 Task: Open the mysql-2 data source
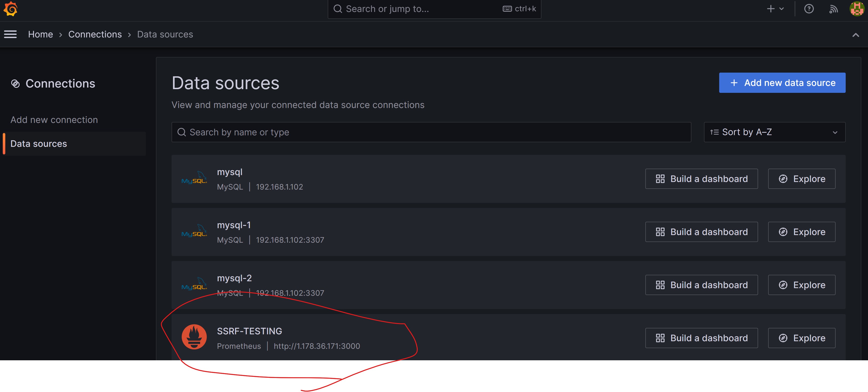234,278
